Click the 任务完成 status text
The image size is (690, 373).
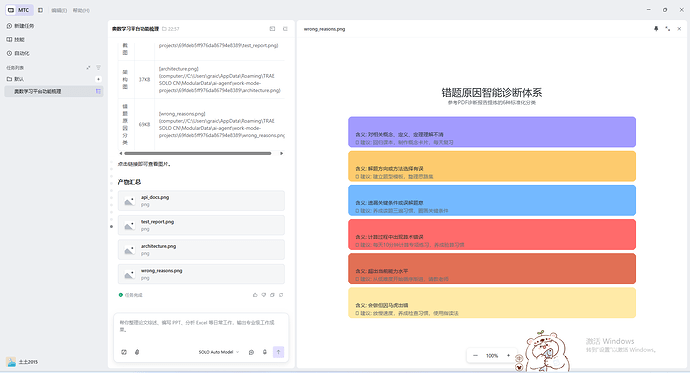(134, 295)
